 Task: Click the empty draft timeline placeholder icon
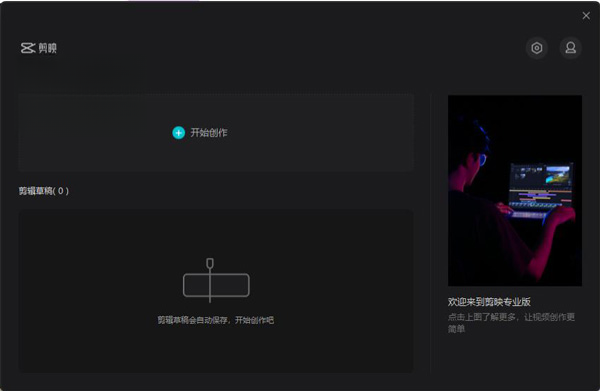216,280
